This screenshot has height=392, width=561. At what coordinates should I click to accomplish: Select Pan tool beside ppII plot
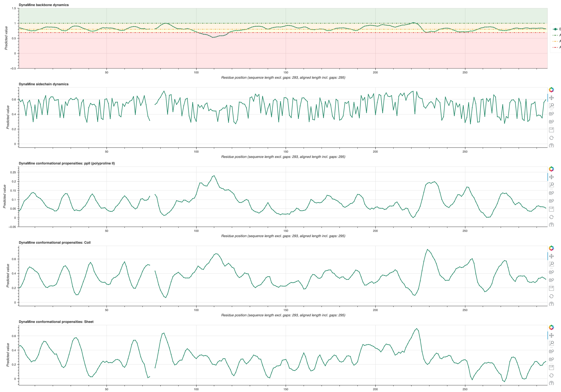(x=551, y=177)
